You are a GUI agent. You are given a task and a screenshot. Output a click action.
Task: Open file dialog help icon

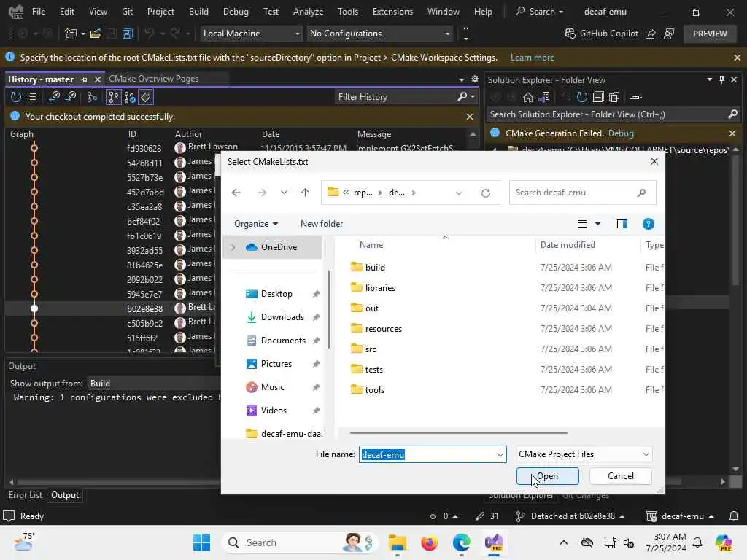tap(648, 224)
